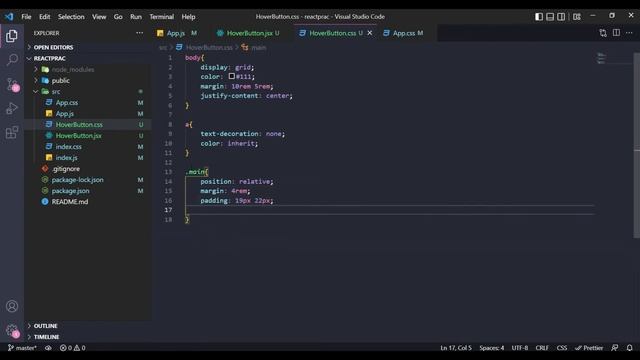This screenshot has width=640, height=360.
Task: Click the compare changes icon in editor toolbar
Action: tap(603, 33)
